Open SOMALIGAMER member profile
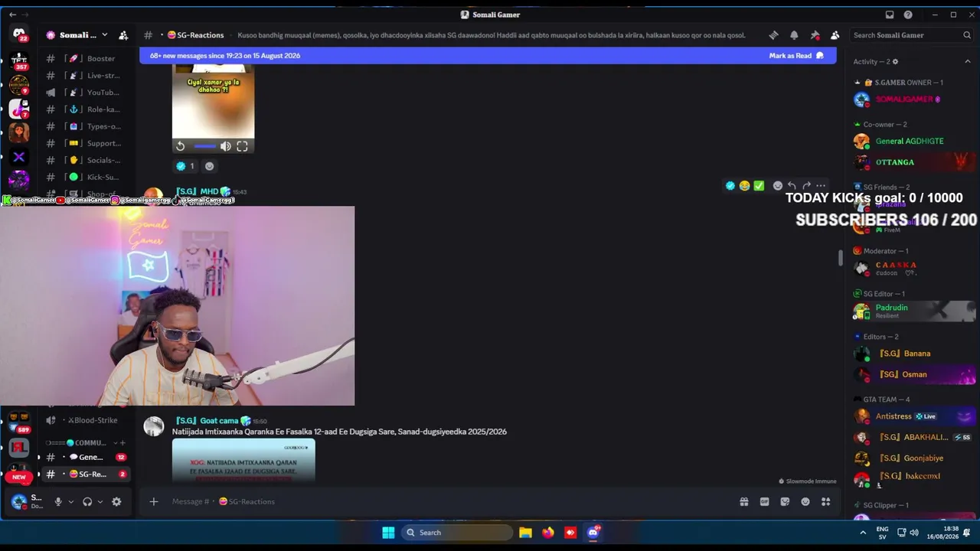 pyautogui.click(x=913, y=99)
